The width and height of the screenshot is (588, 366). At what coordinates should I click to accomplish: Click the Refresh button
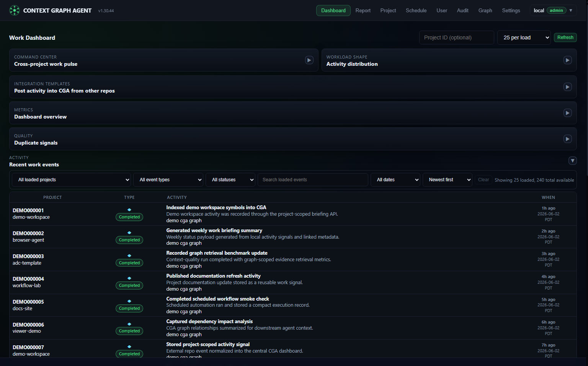565,37
